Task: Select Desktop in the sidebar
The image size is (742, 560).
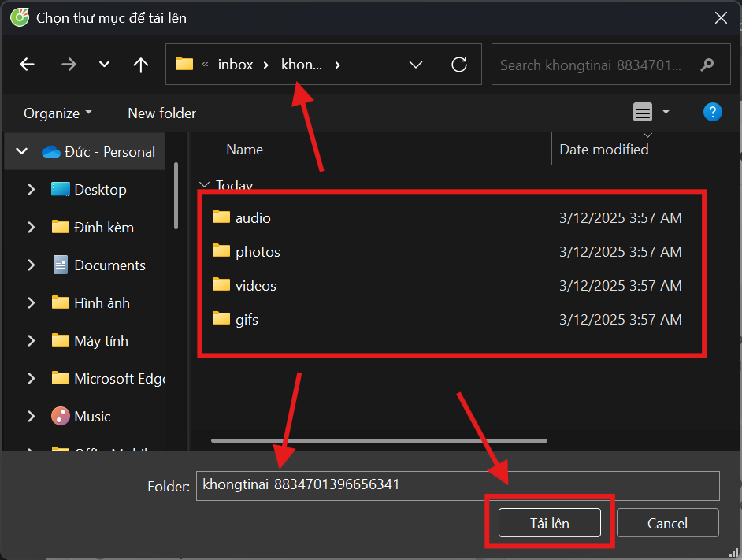Action: [x=100, y=189]
